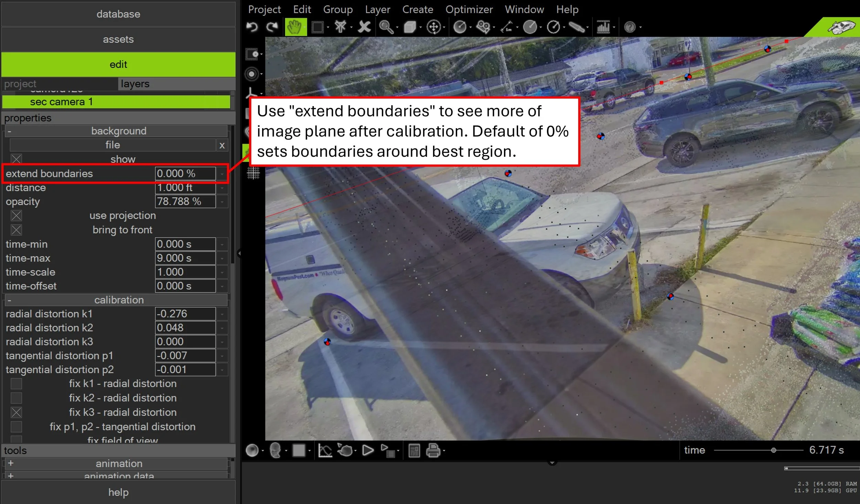Click the time slider handle
Viewport: 860px width, 504px height.
pyautogui.click(x=773, y=450)
